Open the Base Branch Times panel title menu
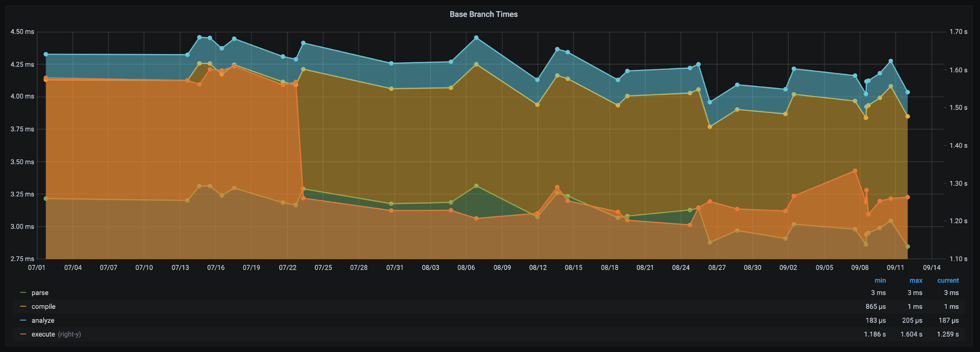Viewport: 980px width, 352px height. coord(483,14)
